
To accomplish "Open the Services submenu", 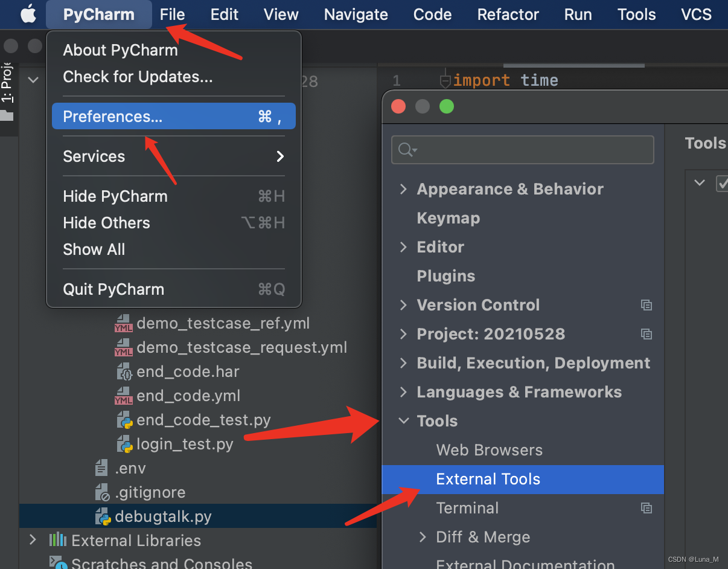I will coord(174,156).
